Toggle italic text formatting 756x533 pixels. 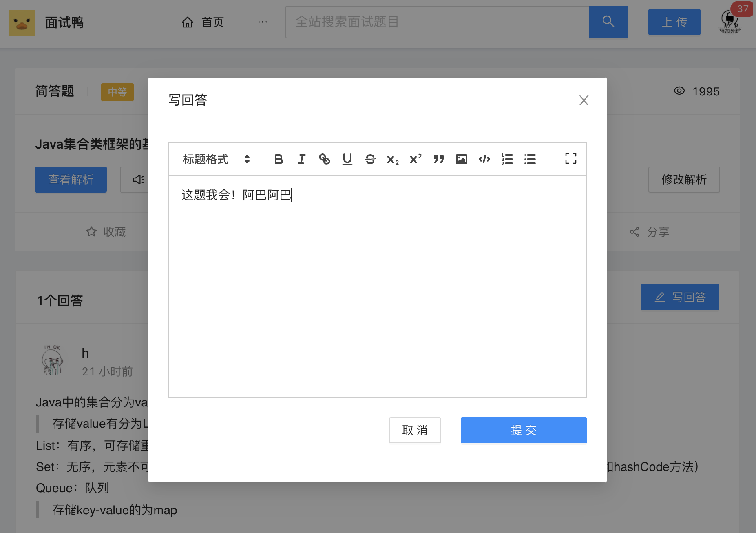pyautogui.click(x=301, y=159)
